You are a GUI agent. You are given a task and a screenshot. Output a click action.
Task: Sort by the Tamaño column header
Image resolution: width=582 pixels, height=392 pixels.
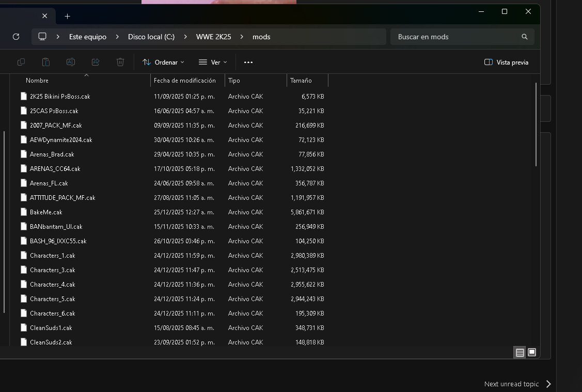[x=307, y=81]
